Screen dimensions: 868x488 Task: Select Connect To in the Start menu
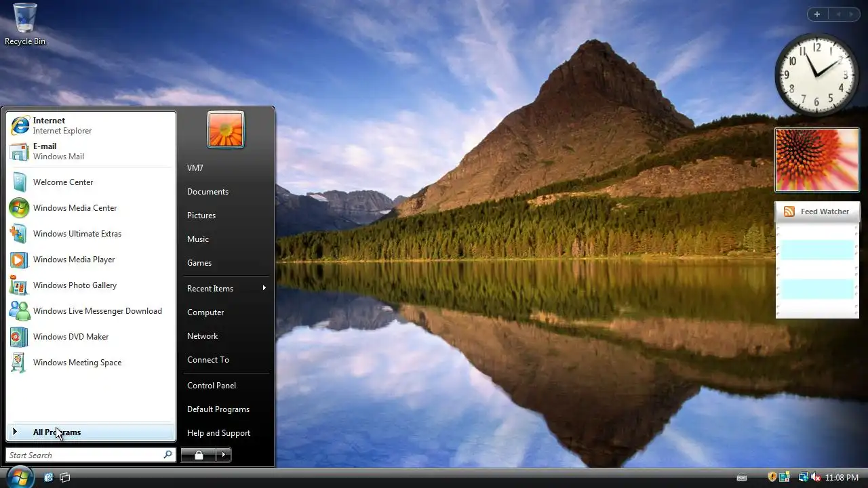(226, 360)
